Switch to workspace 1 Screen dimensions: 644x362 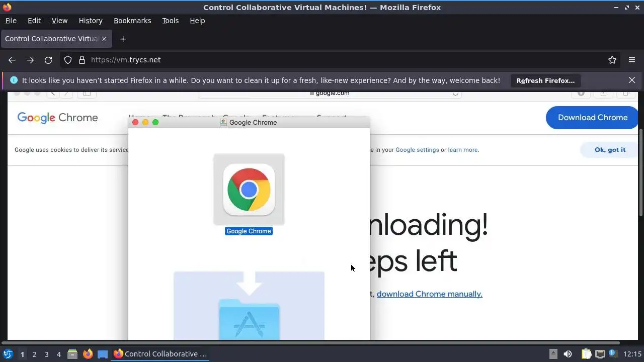[x=22, y=354]
